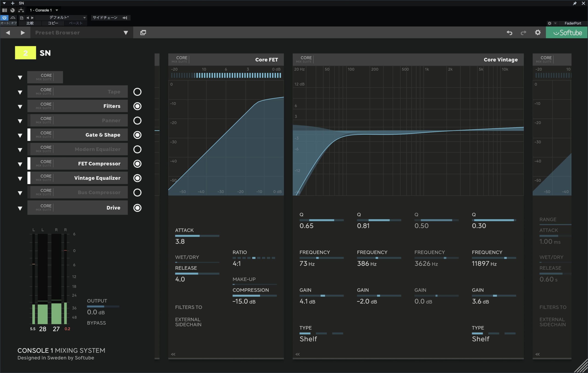Image resolution: width=588 pixels, height=373 pixels.
Task: Click the detach window icon
Action: [x=143, y=32]
